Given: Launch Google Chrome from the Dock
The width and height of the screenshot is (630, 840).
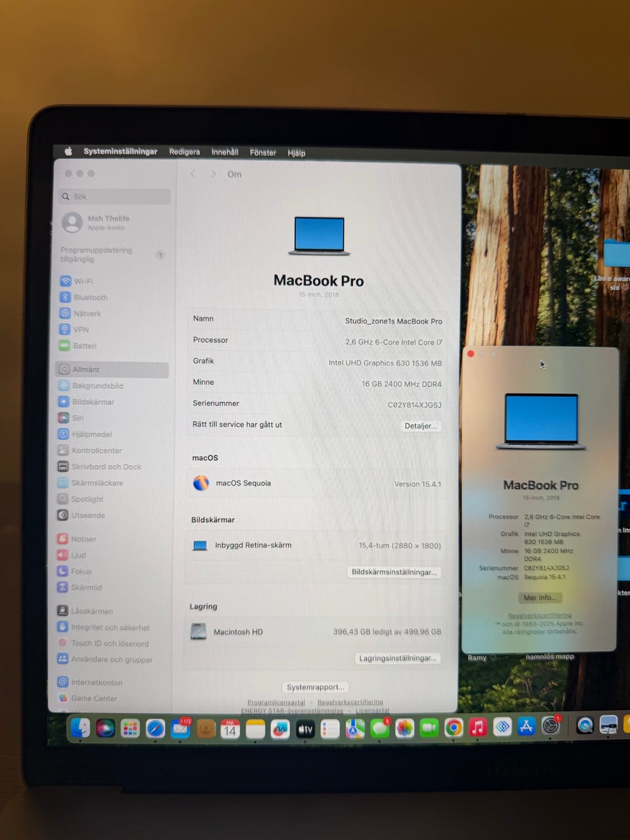Looking at the screenshot, I should 453,728.
